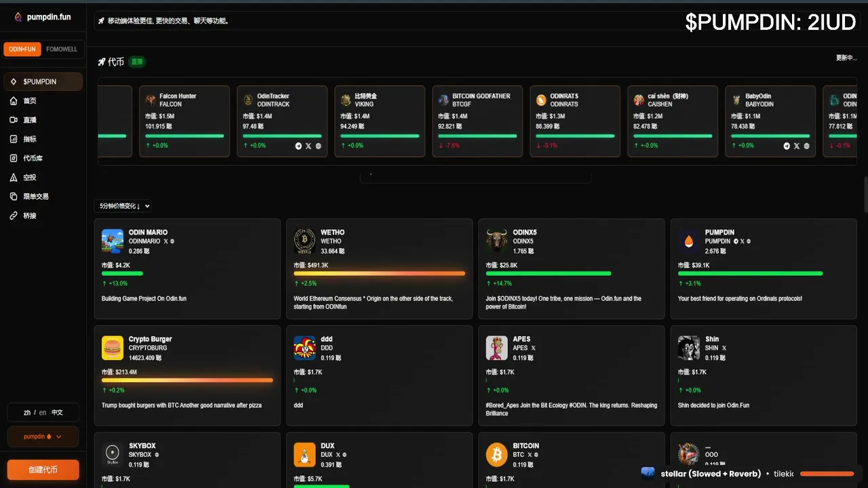Screen dimensions: 868x488
Task: Click Crypto Burger token avatar
Action: point(113,348)
